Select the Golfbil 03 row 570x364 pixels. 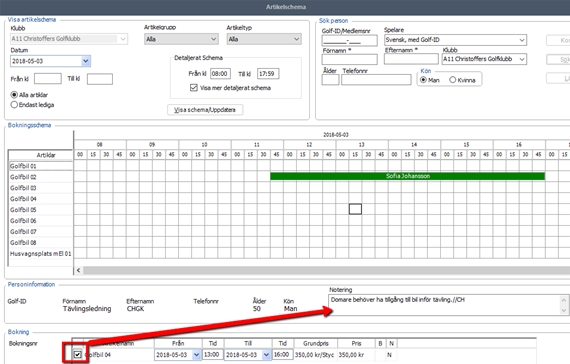(x=41, y=188)
